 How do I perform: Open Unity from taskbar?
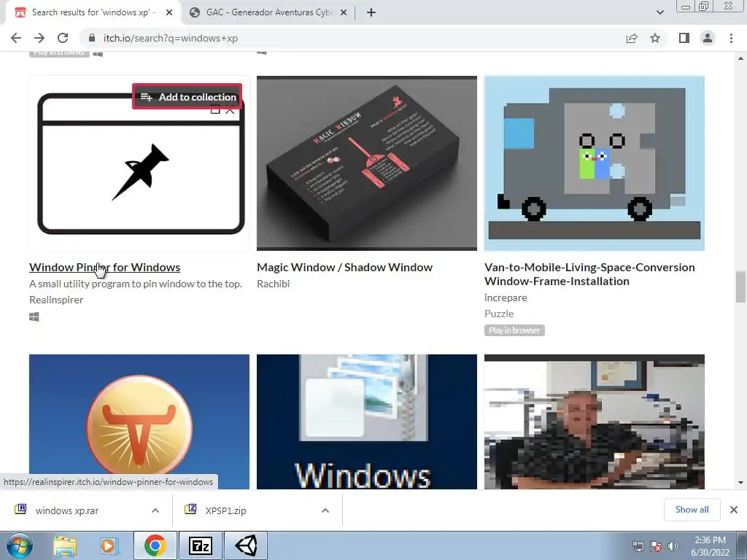[246, 545]
